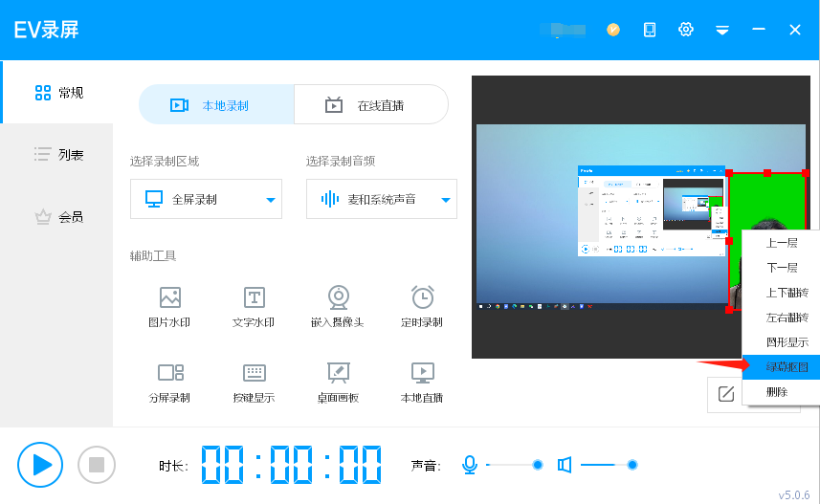Click the gold VIP badge icon
This screenshot has height=504, width=820.
pyautogui.click(x=613, y=30)
